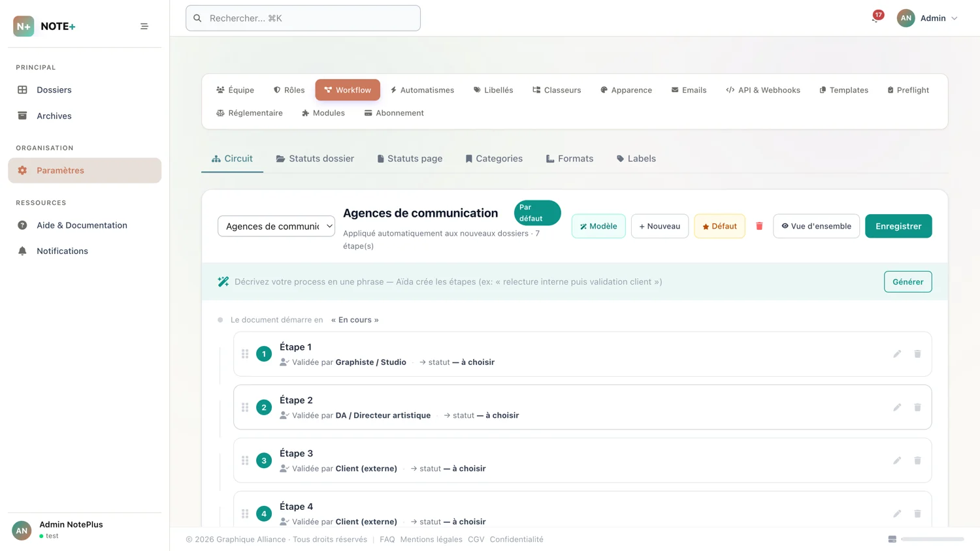
Task: Open Confidentialité footer link
Action: [516, 539]
